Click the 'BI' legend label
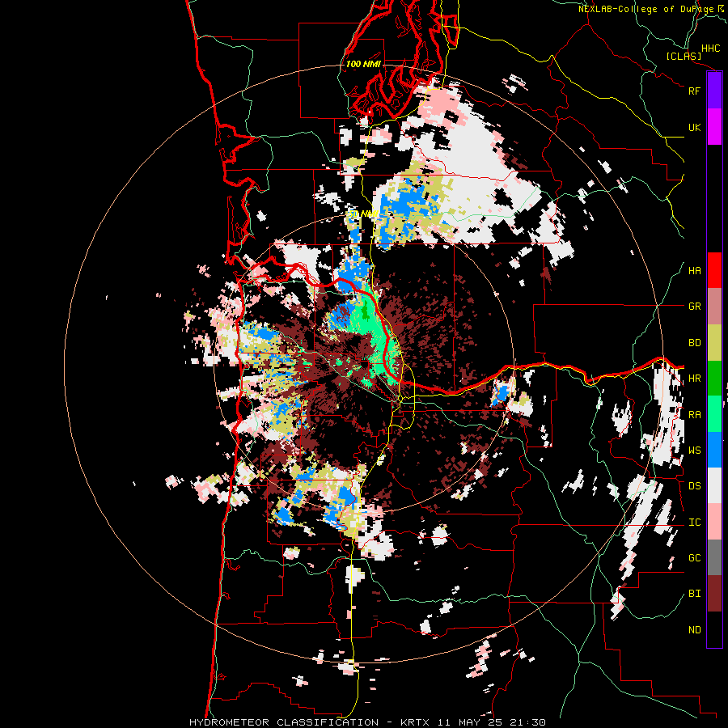 pyautogui.click(x=694, y=594)
